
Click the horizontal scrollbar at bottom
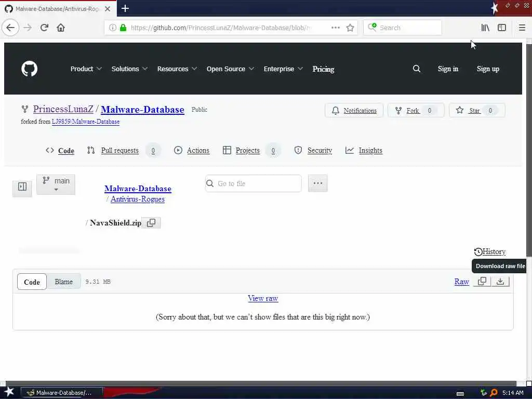261,383
